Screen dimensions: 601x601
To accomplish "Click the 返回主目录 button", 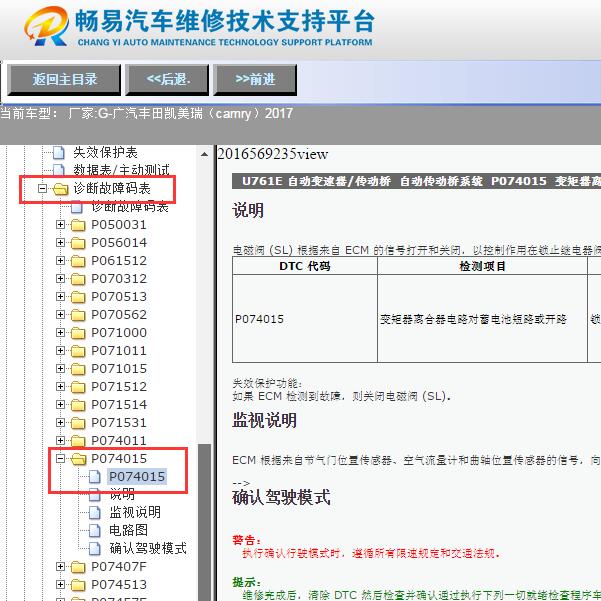I will [x=64, y=80].
